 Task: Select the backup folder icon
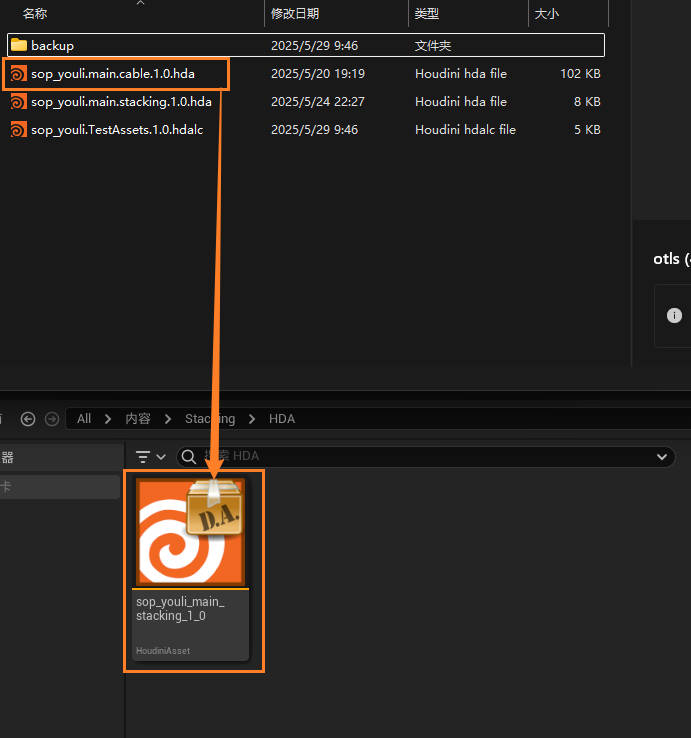pyautogui.click(x=18, y=46)
